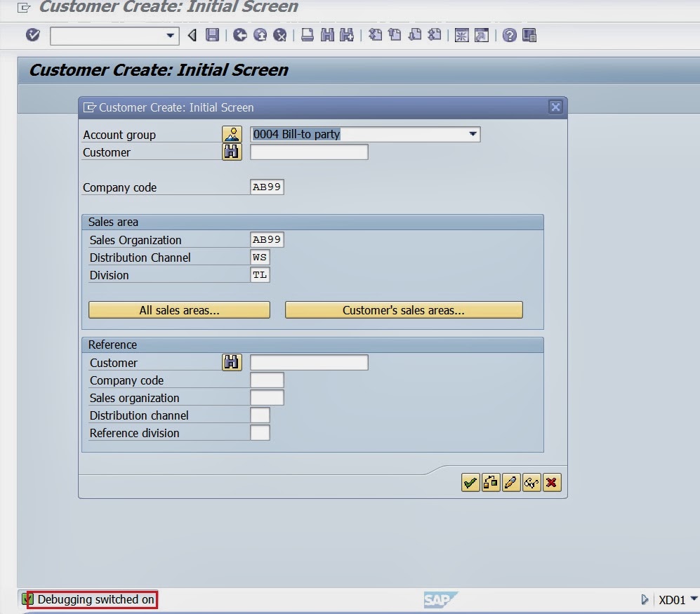
Task: Go to Last Page icon
Action: pos(435,35)
